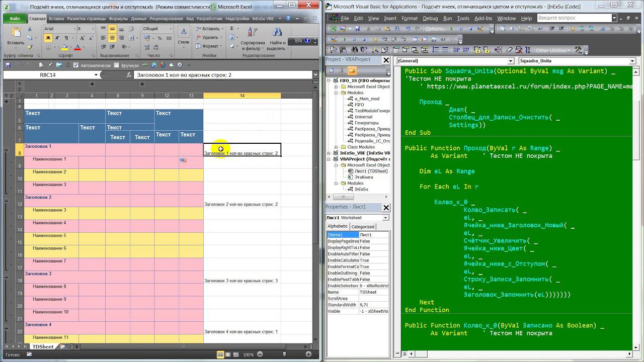Check the Вручную checkbox

point(116,65)
